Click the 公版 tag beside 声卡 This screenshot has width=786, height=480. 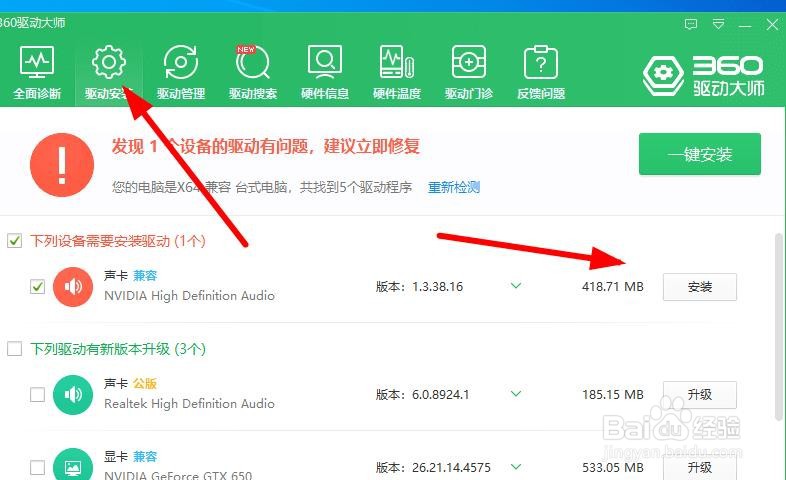145,384
